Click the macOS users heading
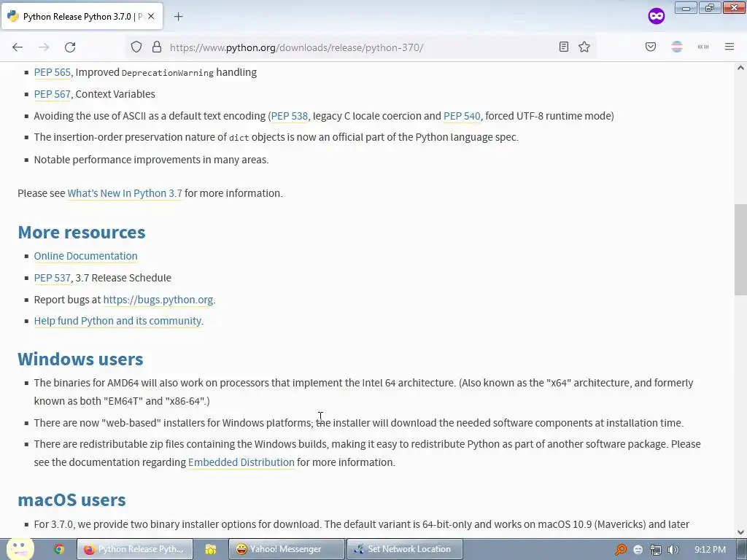747x560 pixels. click(72, 500)
